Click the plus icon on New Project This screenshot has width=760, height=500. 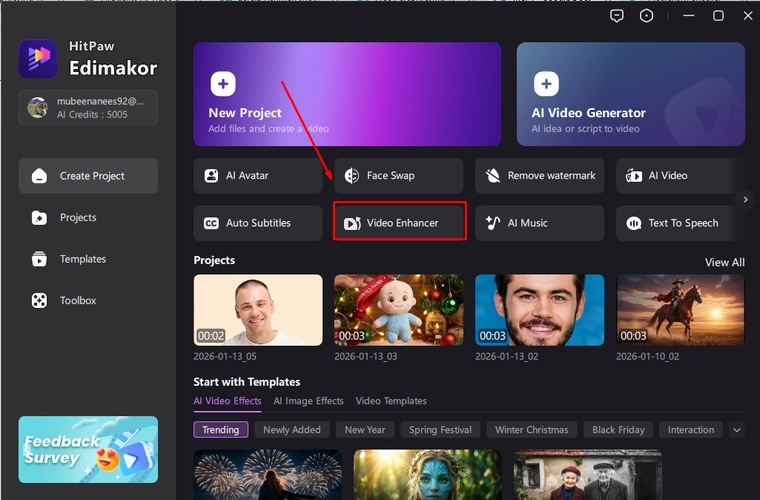[x=223, y=84]
